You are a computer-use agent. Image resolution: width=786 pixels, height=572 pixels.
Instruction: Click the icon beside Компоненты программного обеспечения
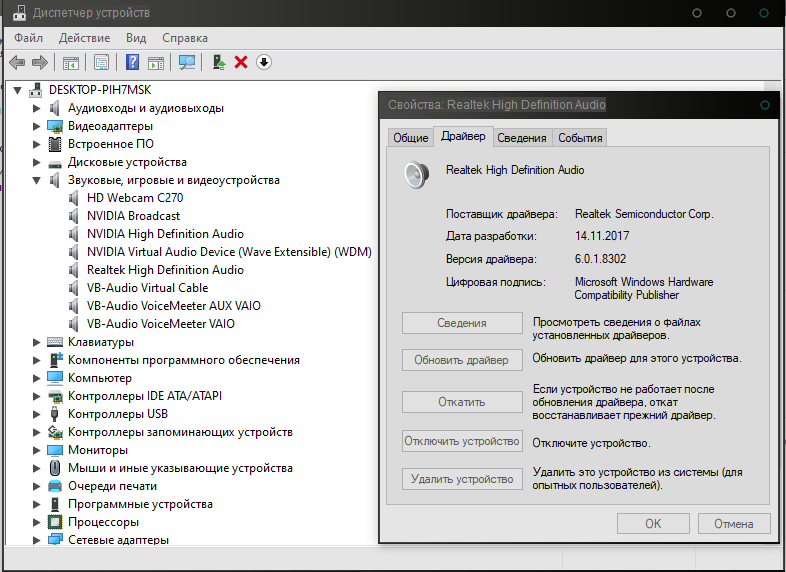coord(55,360)
